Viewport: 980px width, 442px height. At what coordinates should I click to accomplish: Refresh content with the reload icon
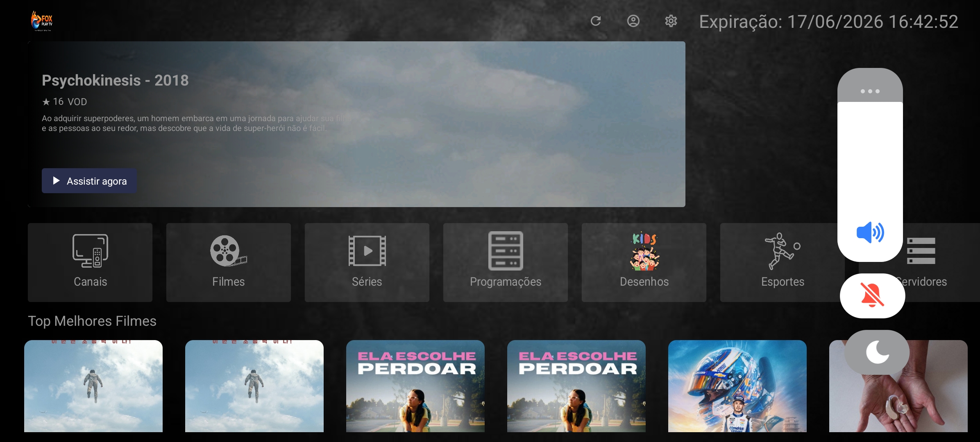pyautogui.click(x=596, y=21)
